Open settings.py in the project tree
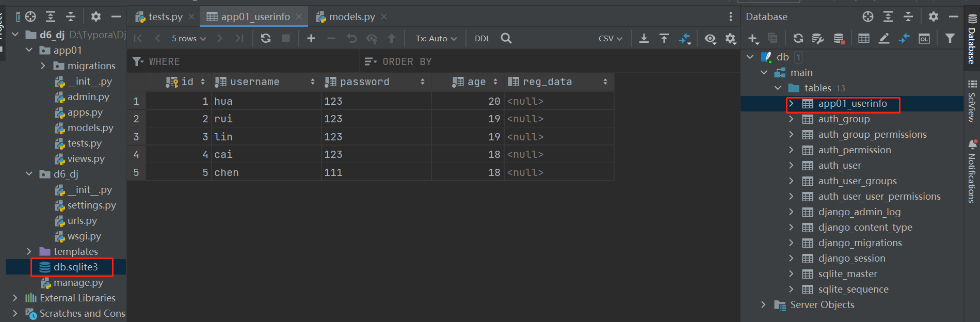 pyautogui.click(x=91, y=205)
